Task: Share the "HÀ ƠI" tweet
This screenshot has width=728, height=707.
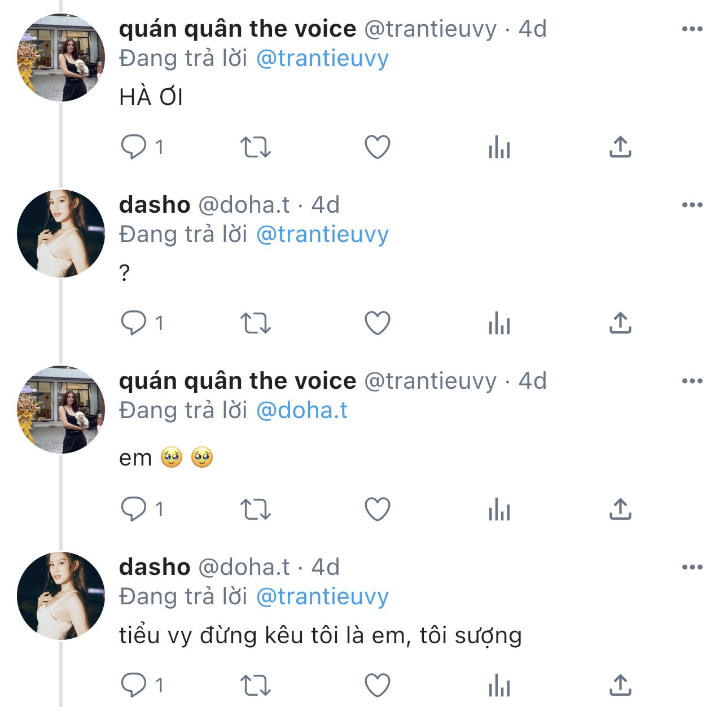Action: pos(620,147)
